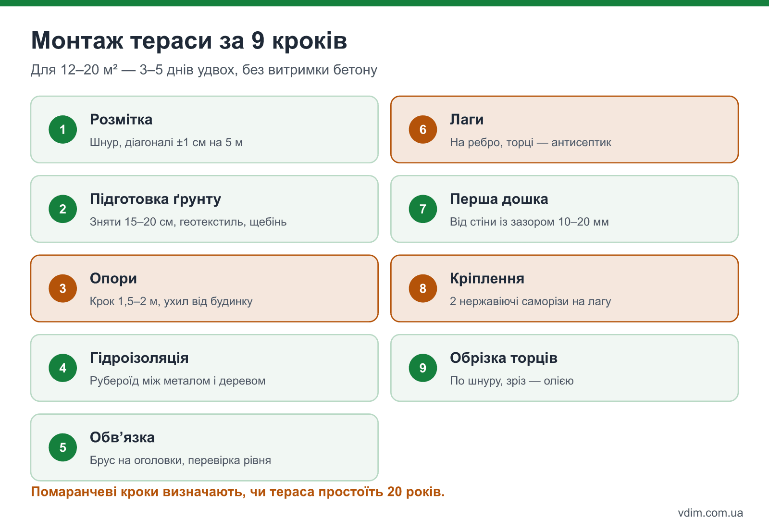Click text 'Зняти 15–20 см, геотекстиль, щебінь'
This screenshot has width=769, height=532.
point(188,222)
